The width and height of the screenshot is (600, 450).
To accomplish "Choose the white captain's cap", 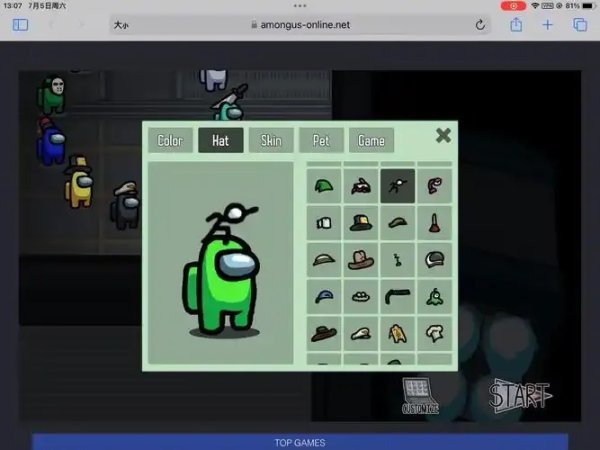I will pos(360,333).
